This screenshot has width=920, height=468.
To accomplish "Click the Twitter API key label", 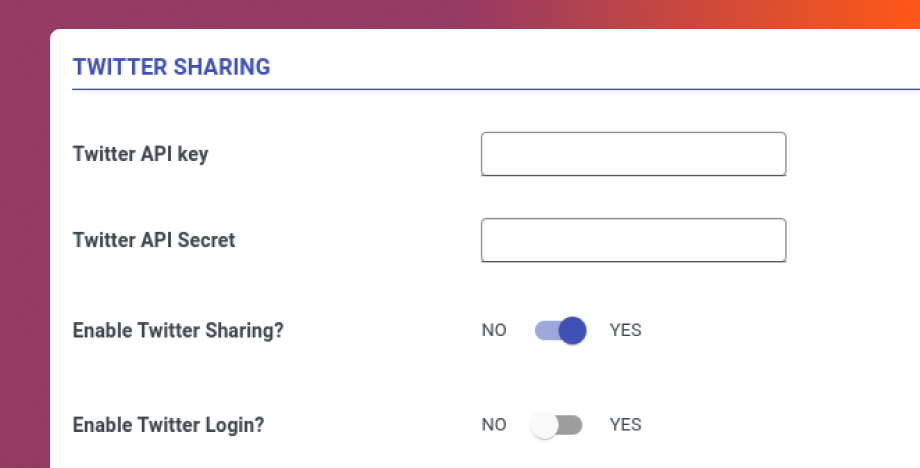I will (x=141, y=154).
